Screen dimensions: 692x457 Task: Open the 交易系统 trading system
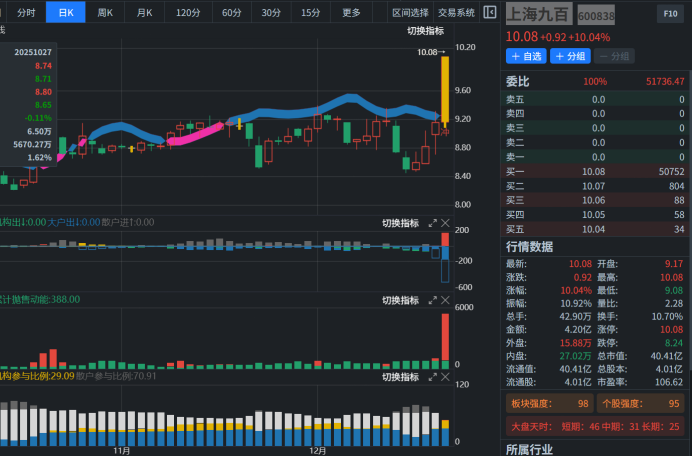456,13
